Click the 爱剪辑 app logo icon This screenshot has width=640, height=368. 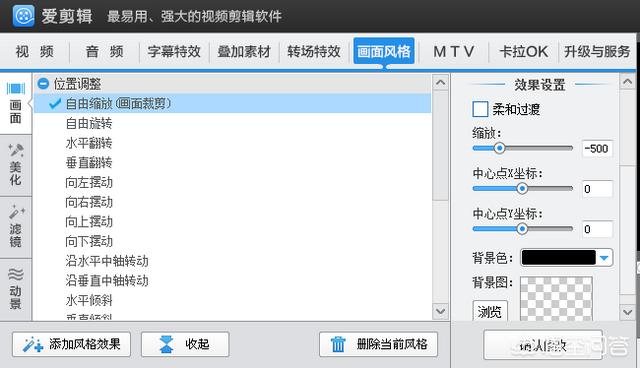(24, 16)
